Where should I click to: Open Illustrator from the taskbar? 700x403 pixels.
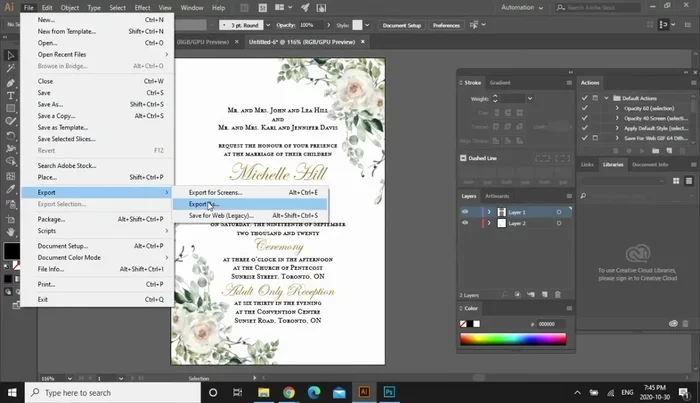(x=364, y=392)
